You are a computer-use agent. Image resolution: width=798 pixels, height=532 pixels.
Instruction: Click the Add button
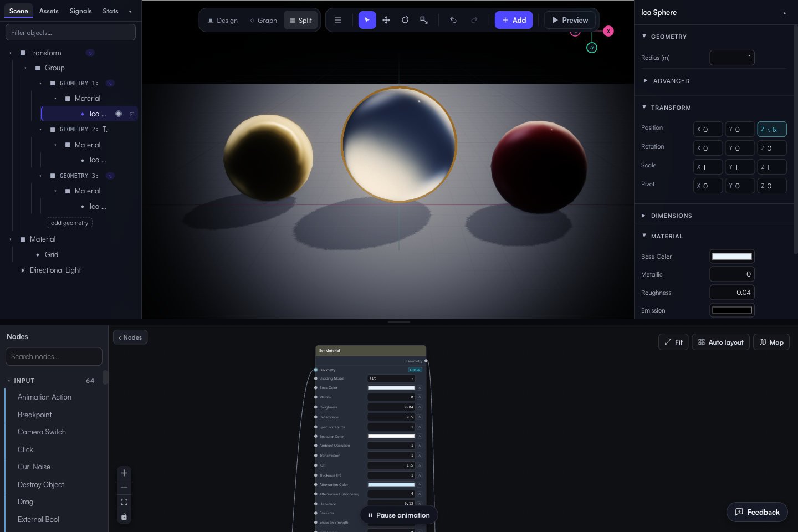(x=514, y=20)
